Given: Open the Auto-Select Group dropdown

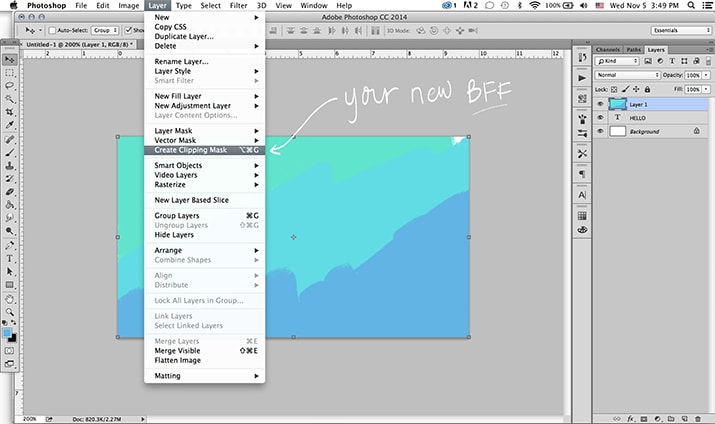Looking at the screenshot, I should [x=105, y=30].
